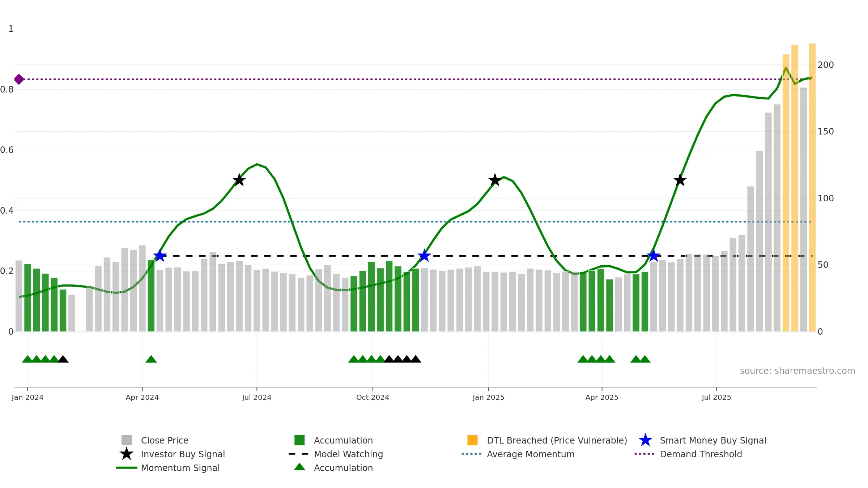This screenshot has width=868, height=488.
Task: Click the green Accumulation triangle legend icon
Action: [299, 467]
